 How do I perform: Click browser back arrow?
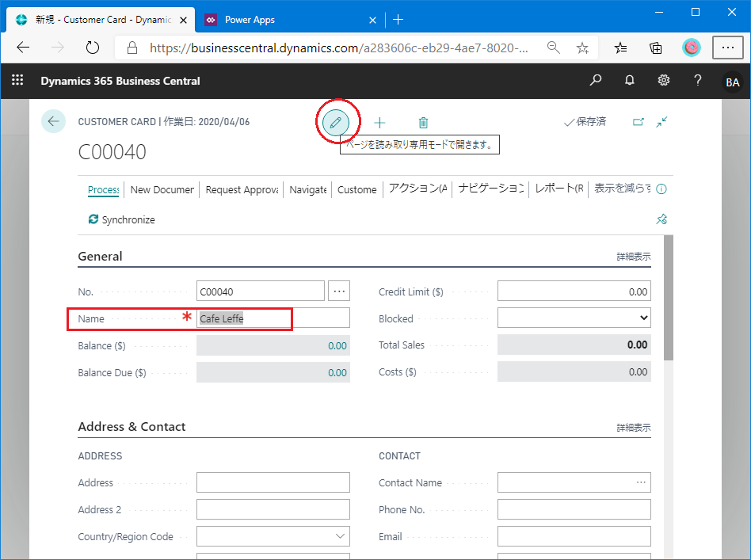[23, 47]
